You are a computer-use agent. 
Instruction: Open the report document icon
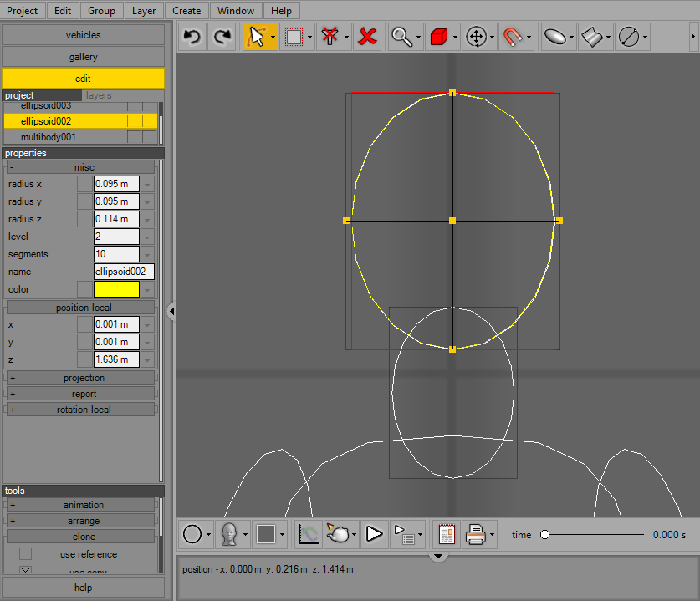click(447, 534)
